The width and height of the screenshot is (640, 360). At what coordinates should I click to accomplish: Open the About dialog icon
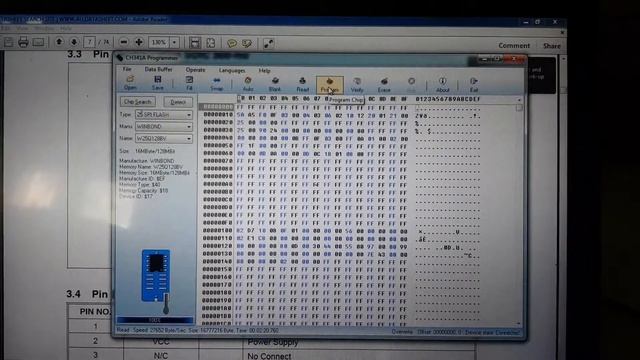point(442,85)
